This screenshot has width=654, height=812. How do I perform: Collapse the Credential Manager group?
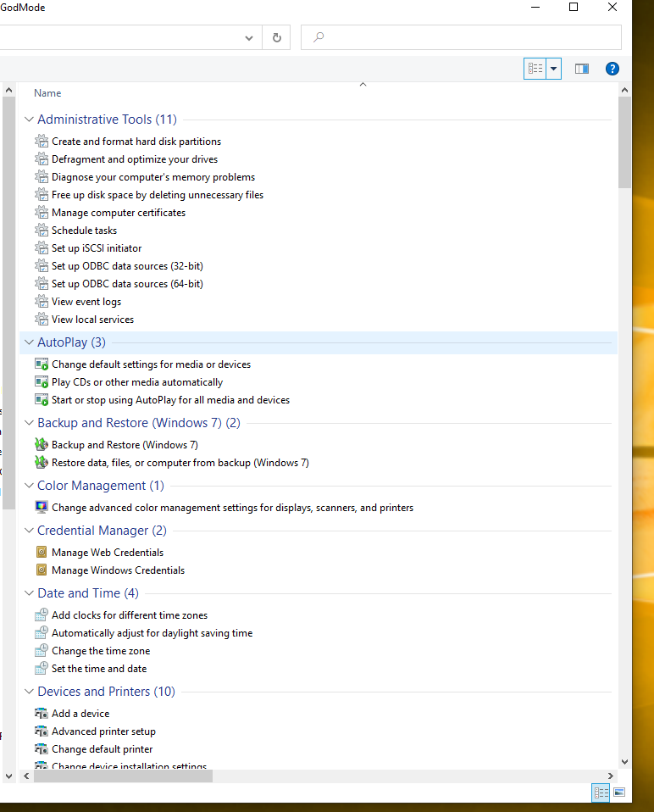30,531
